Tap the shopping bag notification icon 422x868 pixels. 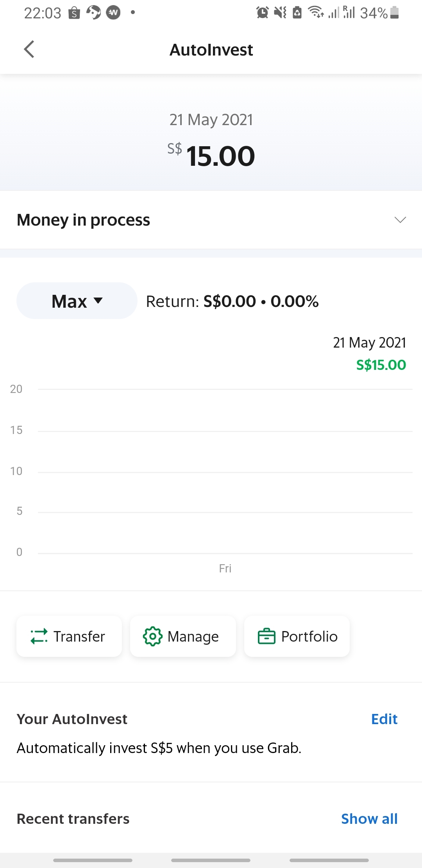point(74,13)
